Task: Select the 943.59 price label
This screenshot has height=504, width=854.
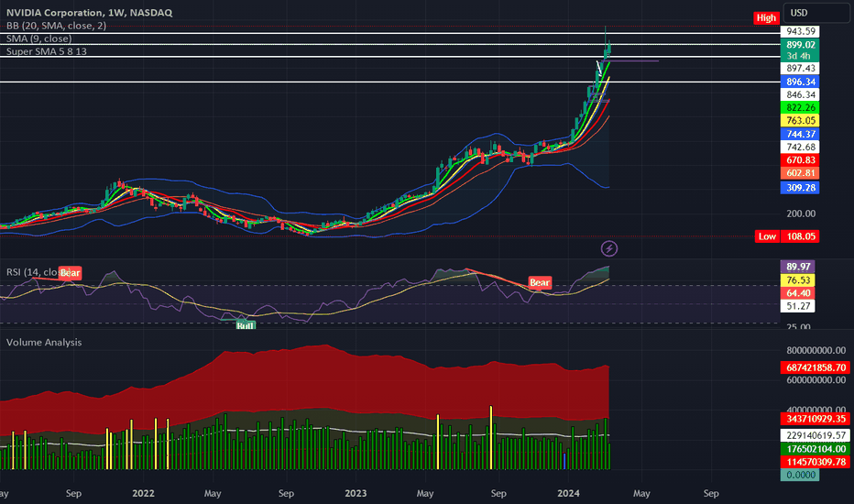Action: click(800, 31)
